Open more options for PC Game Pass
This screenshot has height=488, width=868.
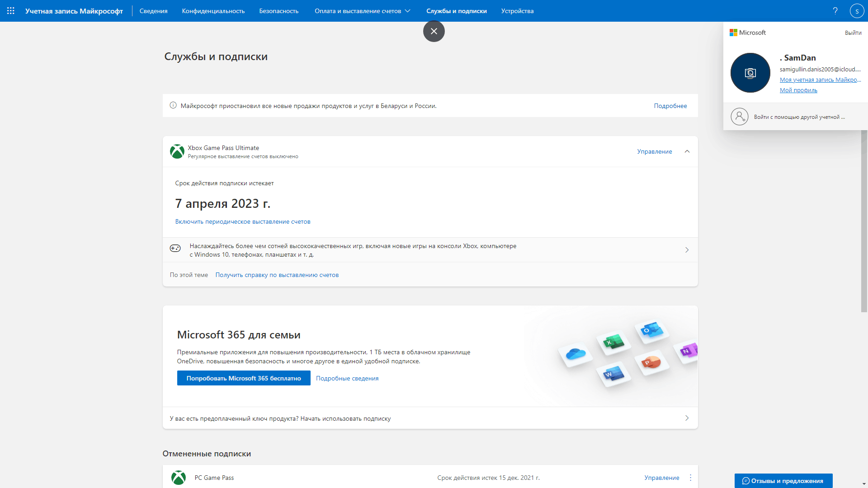coord(690,478)
